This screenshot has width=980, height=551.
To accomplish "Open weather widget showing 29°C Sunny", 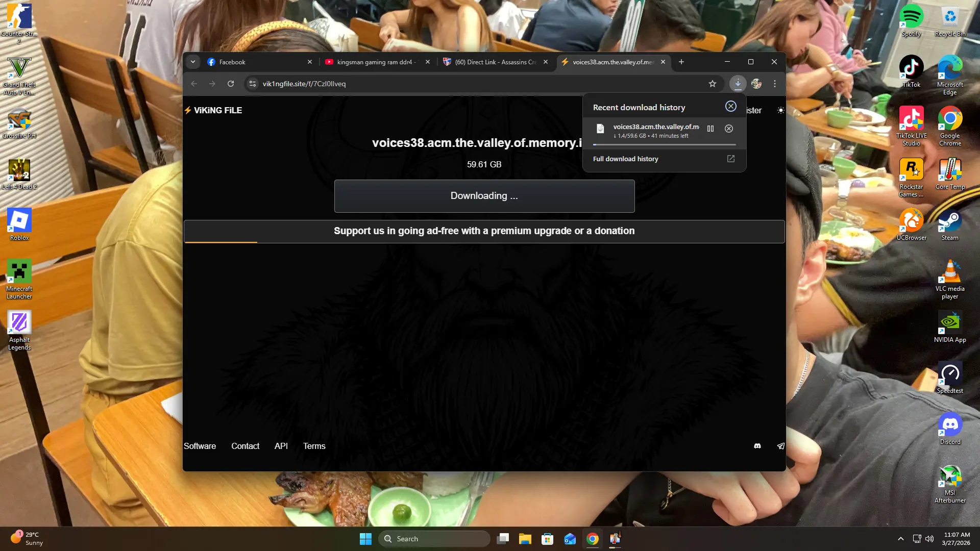I will (27, 538).
